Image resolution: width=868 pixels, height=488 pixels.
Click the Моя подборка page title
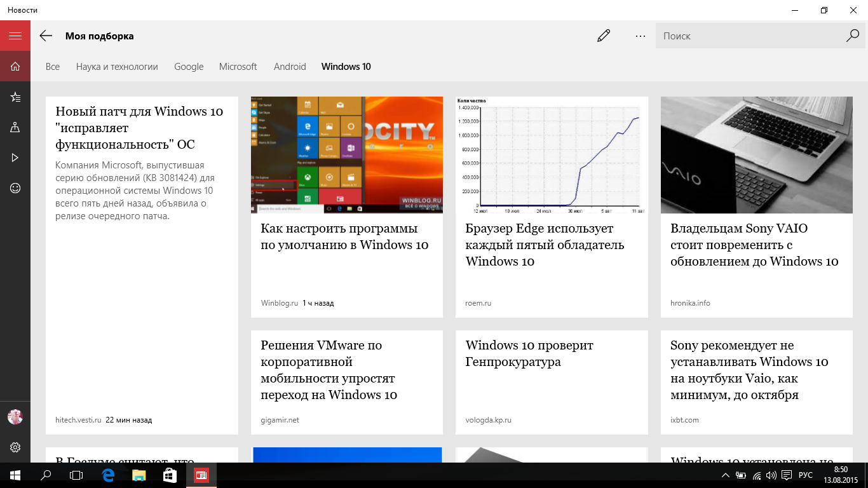click(100, 36)
